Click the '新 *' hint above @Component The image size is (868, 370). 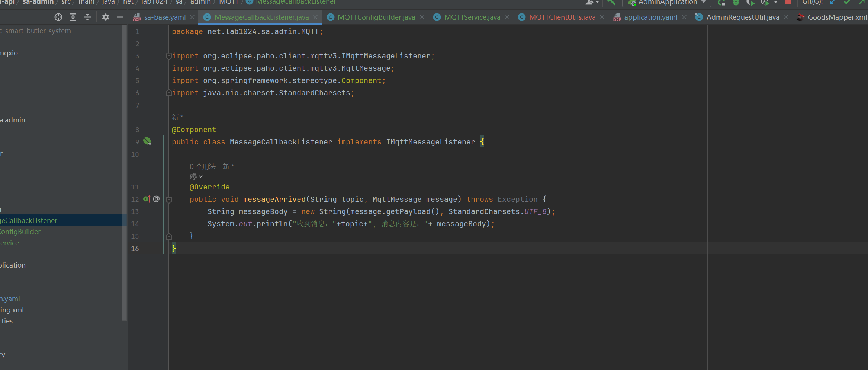177,117
